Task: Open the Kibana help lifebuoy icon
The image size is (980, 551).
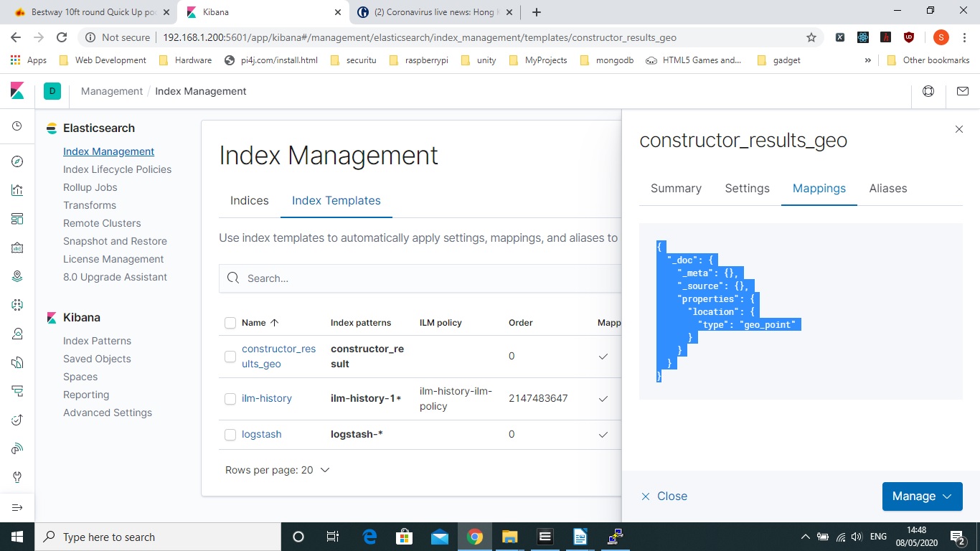Action: 928,91
